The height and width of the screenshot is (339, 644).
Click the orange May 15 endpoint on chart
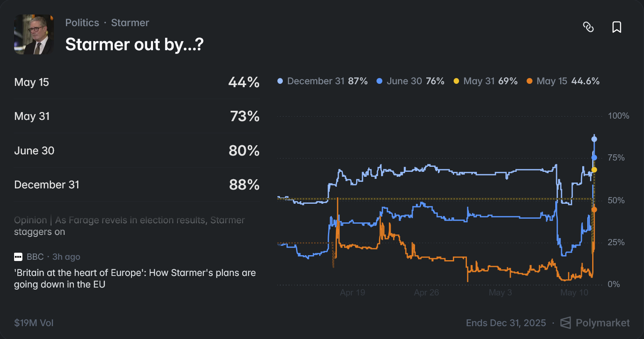[x=594, y=210]
